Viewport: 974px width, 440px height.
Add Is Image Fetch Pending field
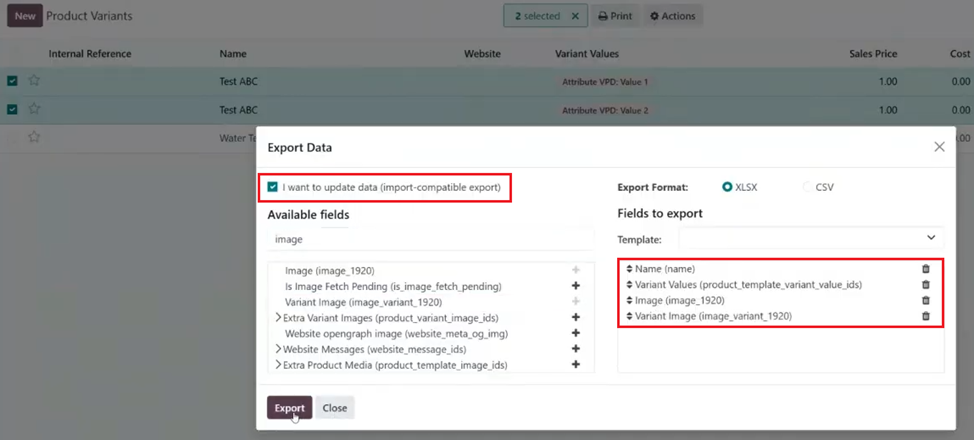pyautogui.click(x=575, y=286)
